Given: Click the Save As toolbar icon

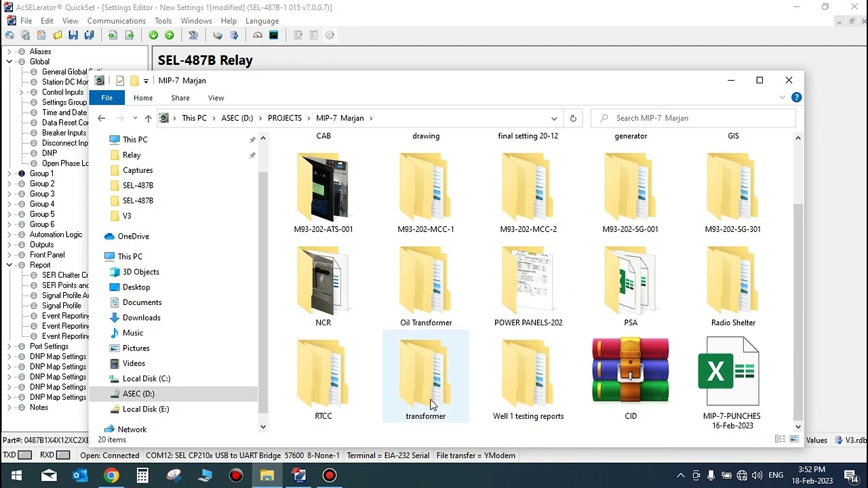Looking at the screenshot, I should (89, 35).
